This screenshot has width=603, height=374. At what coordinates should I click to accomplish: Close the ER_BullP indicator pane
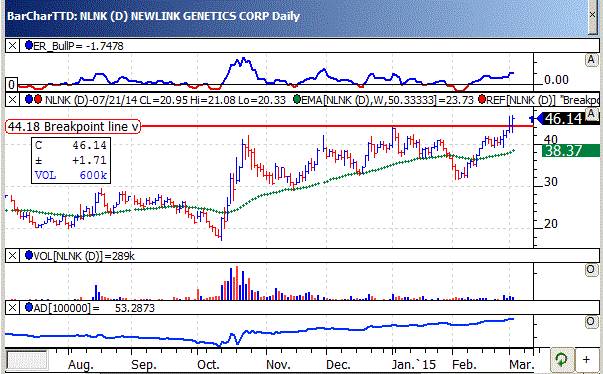click(x=12, y=46)
